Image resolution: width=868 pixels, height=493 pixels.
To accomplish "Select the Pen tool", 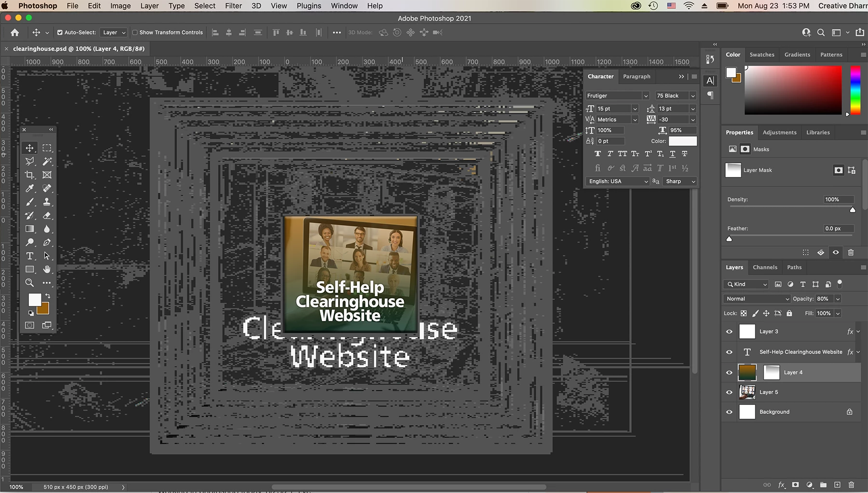I will click(x=47, y=242).
